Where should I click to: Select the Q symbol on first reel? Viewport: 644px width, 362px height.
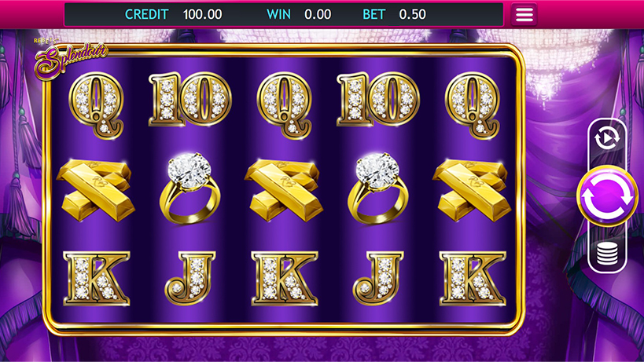pos(97,105)
